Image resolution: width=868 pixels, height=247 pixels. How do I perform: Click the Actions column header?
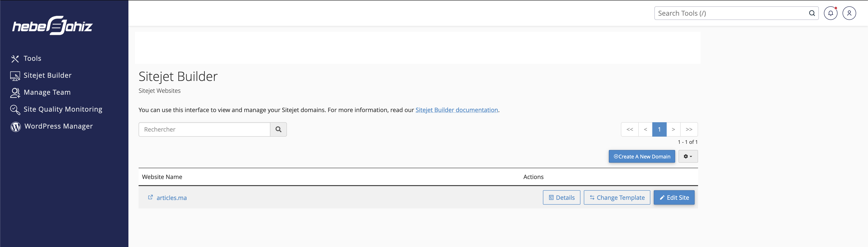point(533,177)
